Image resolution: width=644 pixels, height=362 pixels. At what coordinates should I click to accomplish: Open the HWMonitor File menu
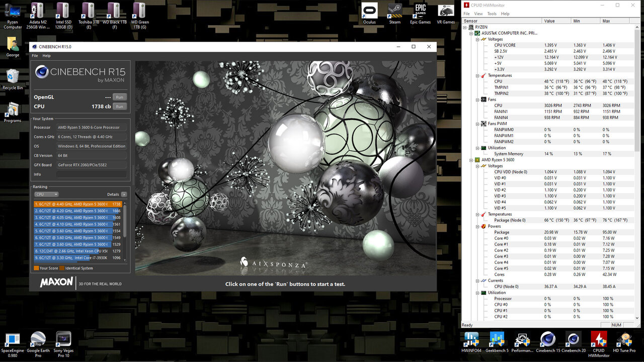tap(466, 14)
